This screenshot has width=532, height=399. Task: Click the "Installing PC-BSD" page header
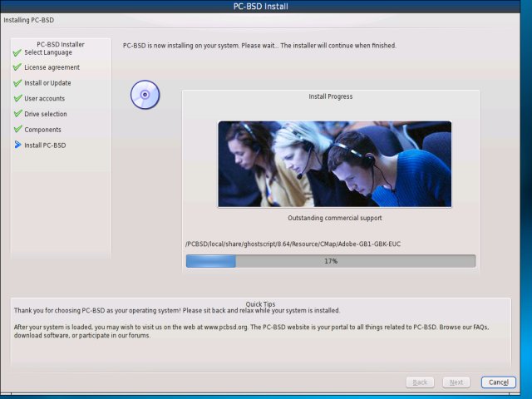pos(29,20)
